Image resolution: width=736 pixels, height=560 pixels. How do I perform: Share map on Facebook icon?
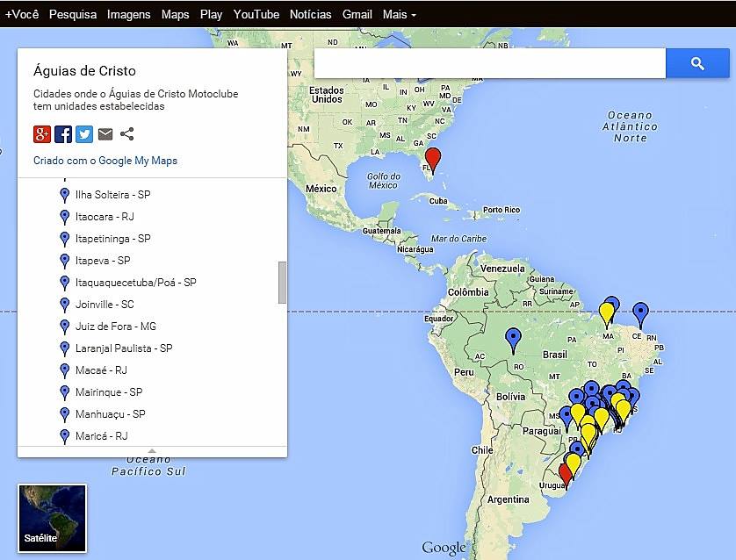tap(63, 134)
